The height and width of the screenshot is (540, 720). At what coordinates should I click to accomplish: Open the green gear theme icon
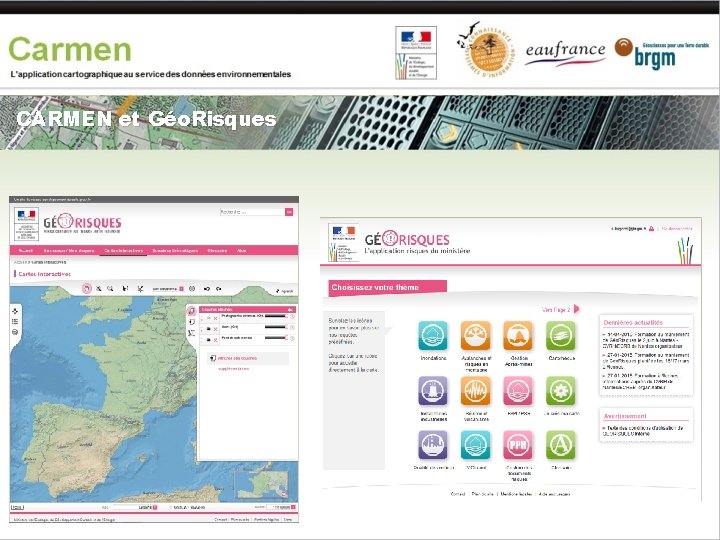pyautogui.click(x=561, y=391)
